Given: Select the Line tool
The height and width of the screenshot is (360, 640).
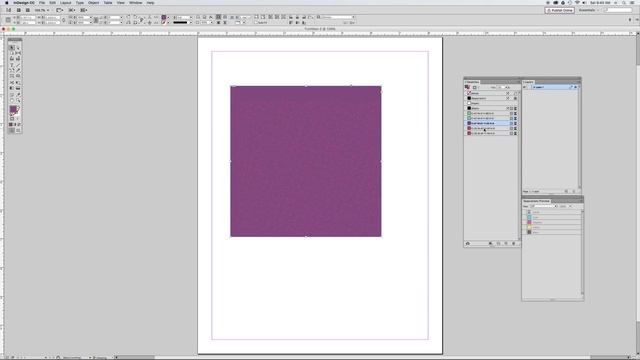Looking at the screenshot, I should (x=18, y=65).
